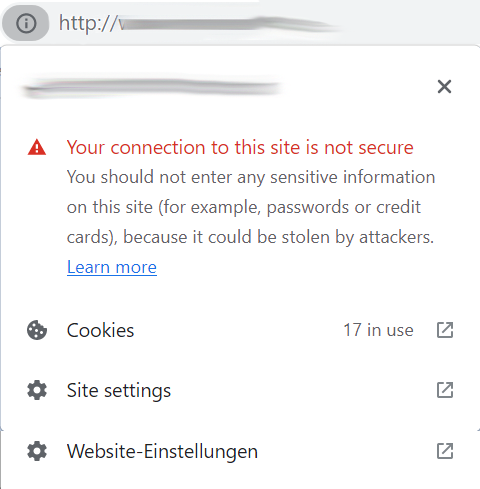480x489 pixels.
Task: Click the blurred portion of the URL
Action: pyautogui.click(x=228, y=24)
